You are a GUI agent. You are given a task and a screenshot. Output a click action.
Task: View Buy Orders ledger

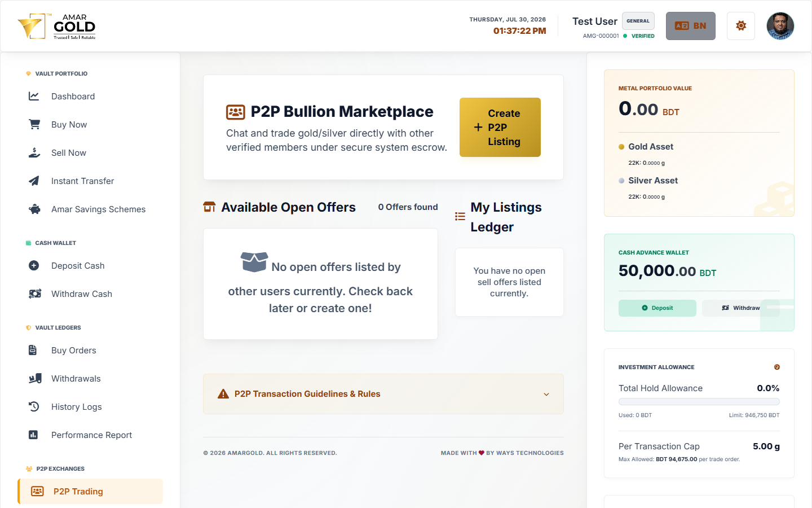[90, 350]
